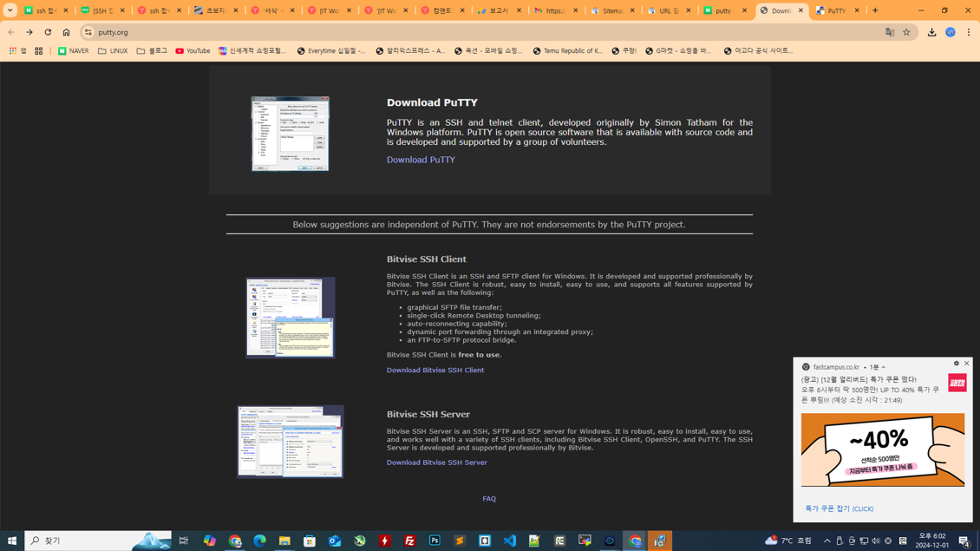Close the active Download tab

click(800, 10)
